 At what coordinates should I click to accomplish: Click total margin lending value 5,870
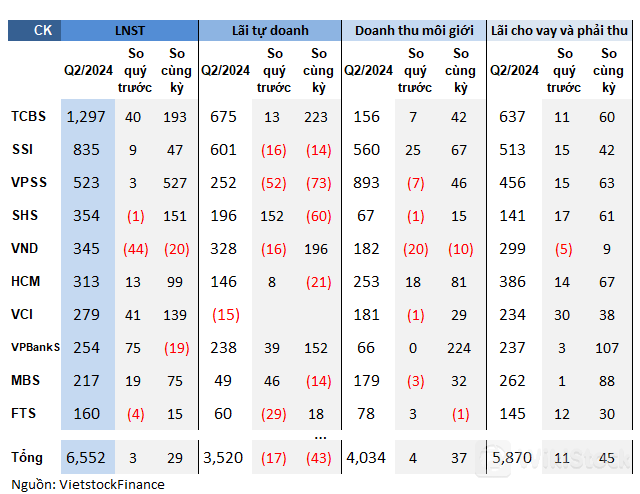(512, 457)
